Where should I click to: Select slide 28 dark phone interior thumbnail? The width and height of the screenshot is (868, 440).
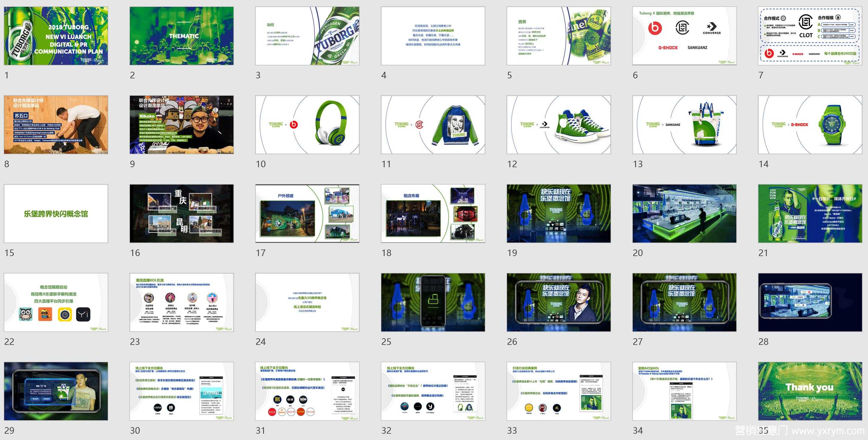pos(810,302)
